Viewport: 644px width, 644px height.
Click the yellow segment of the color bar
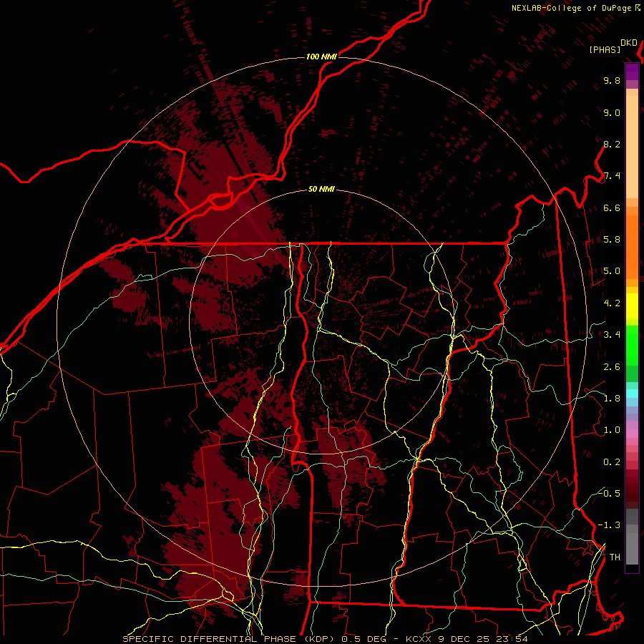[632, 306]
